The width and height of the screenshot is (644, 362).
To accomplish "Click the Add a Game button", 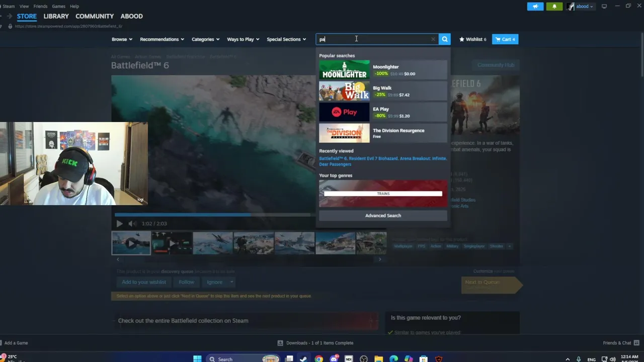I will (x=15, y=343).
